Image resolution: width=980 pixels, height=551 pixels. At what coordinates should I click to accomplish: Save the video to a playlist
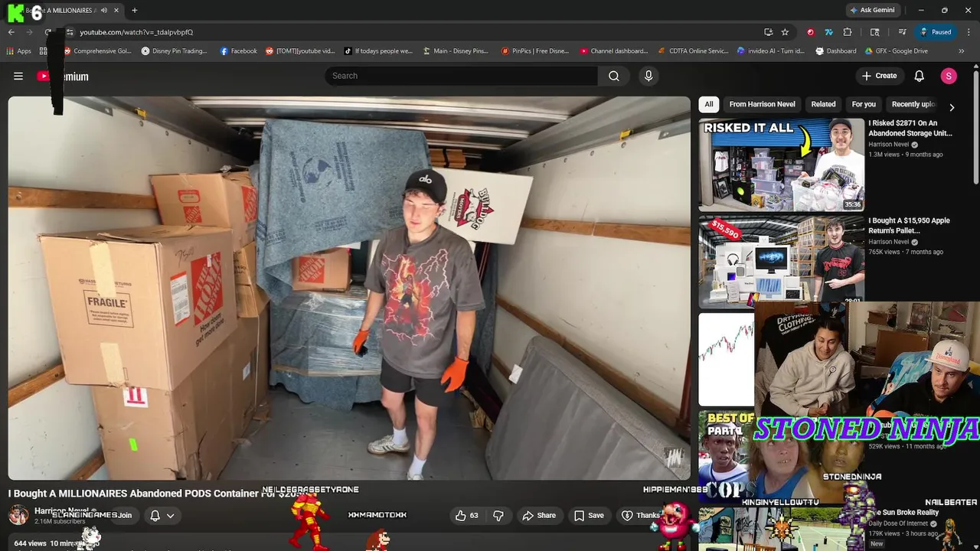[x=589, y=516]
